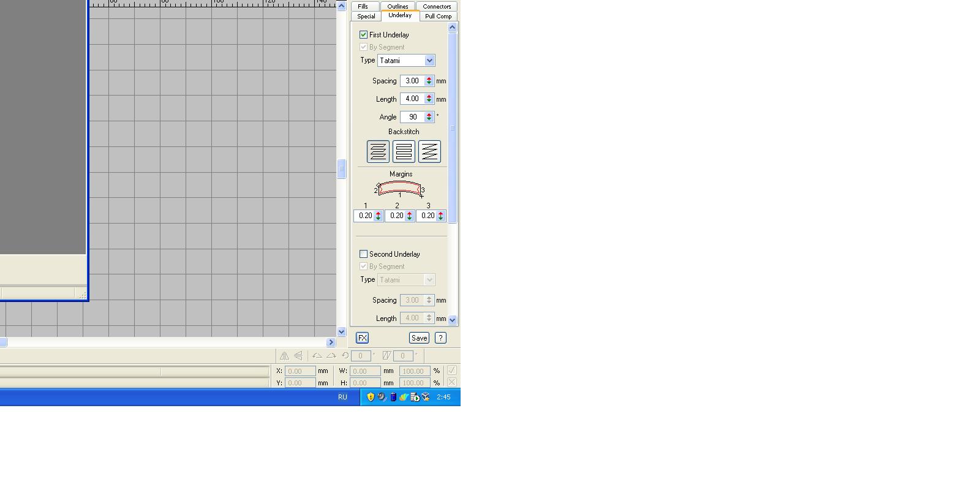Click the H height field
The image size is (980, 487).
[x=365, y=383]
